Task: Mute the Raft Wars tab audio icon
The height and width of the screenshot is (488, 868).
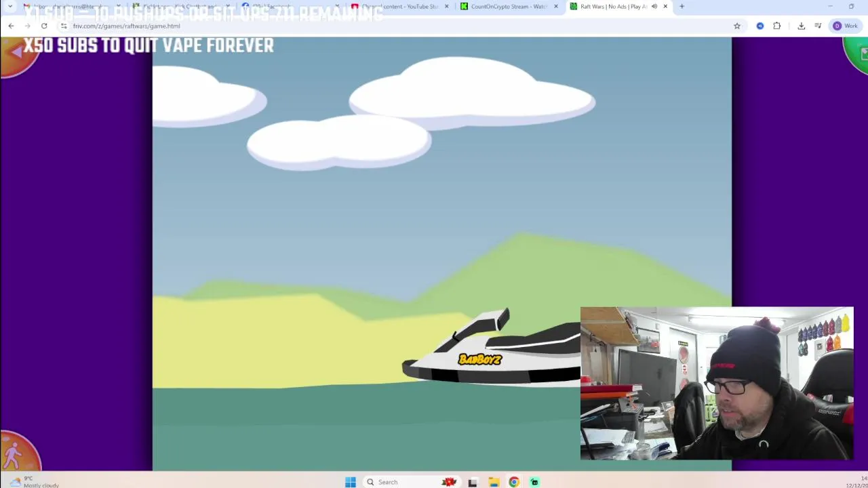Action: pos(654,6)
